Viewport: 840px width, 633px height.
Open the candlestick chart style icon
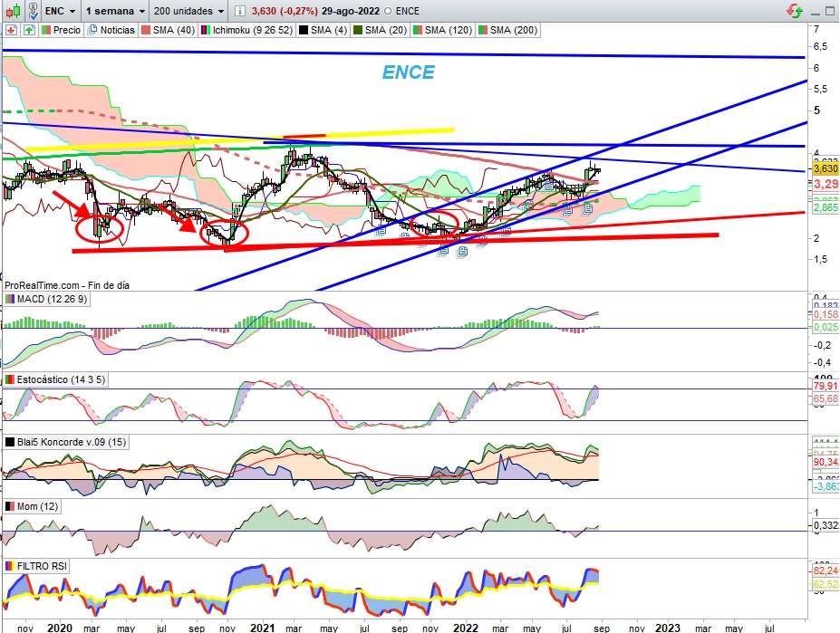[14, 11]
